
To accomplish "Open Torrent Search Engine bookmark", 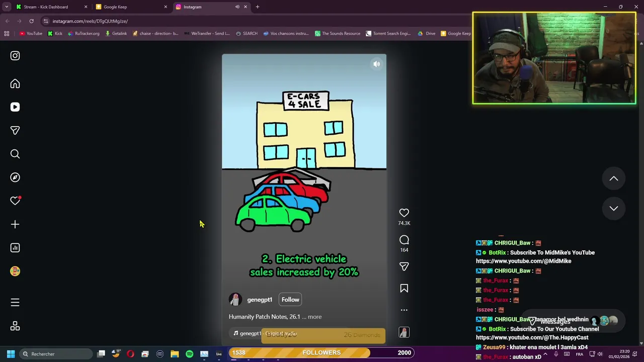I will tap(388, 34).
